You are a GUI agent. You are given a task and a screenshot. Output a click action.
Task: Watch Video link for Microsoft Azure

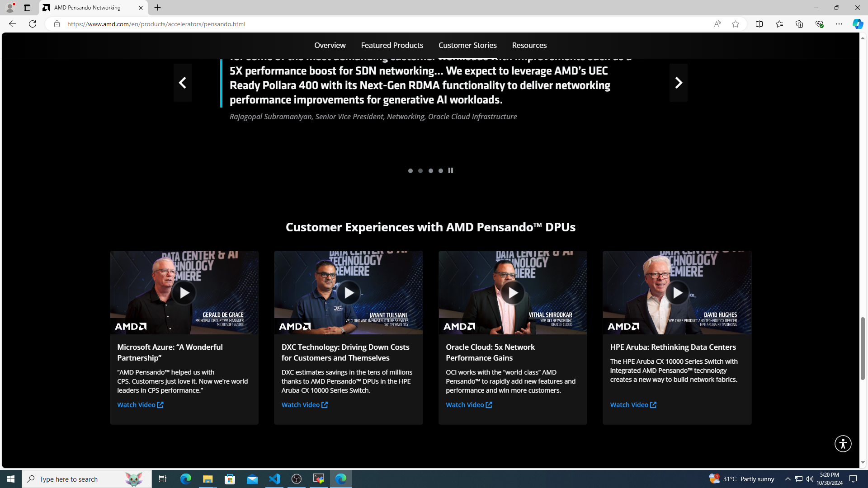pos(140,404)
